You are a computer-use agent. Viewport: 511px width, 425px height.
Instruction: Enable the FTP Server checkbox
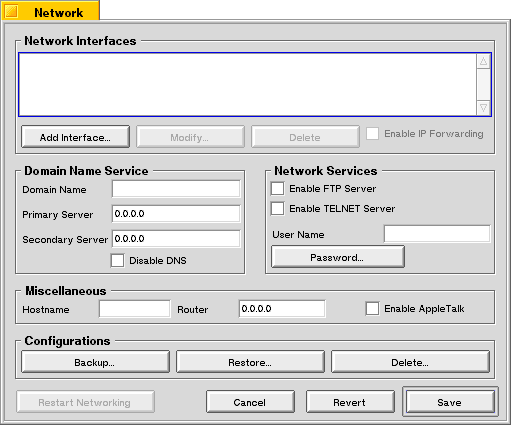click(x=277, y=189)
